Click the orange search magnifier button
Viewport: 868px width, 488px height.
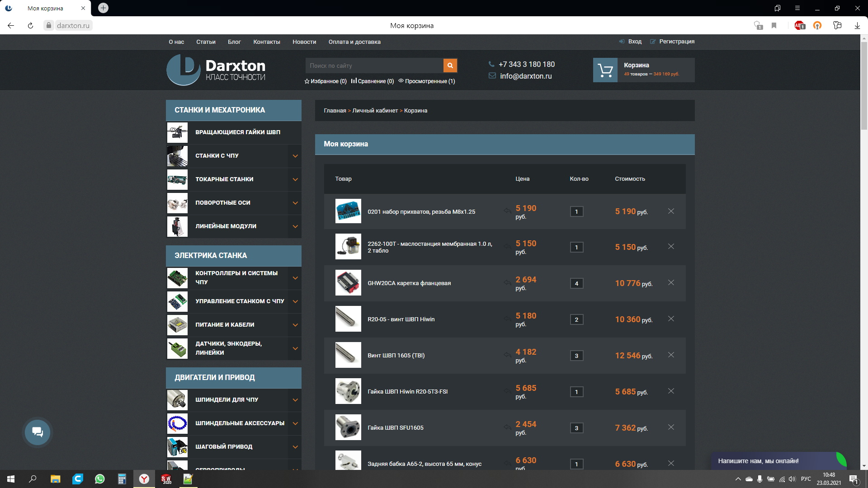[x=450, y=66]
